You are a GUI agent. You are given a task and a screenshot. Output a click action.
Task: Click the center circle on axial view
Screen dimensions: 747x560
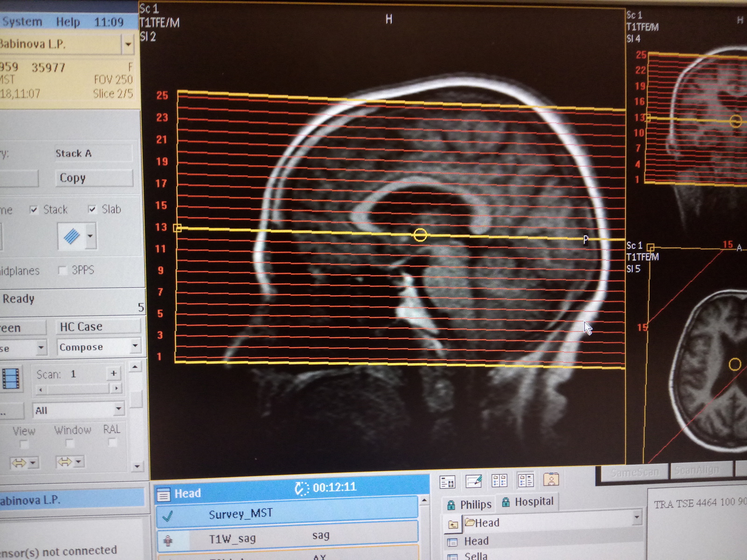[735, 364]
